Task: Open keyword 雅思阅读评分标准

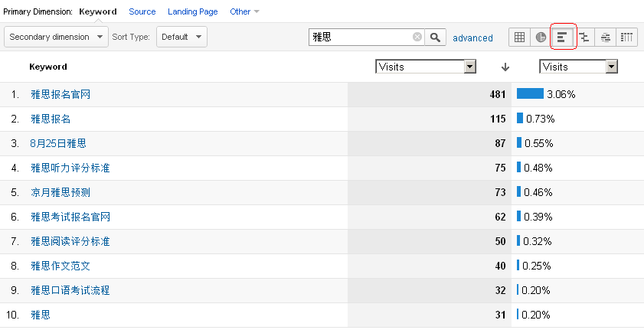Action: (70, 241)
